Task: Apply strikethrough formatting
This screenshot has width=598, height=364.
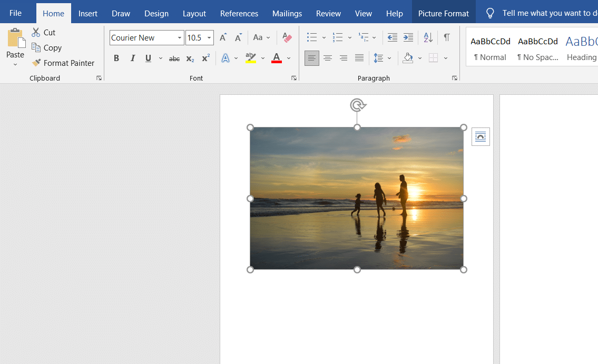Action: pos(174,58)
